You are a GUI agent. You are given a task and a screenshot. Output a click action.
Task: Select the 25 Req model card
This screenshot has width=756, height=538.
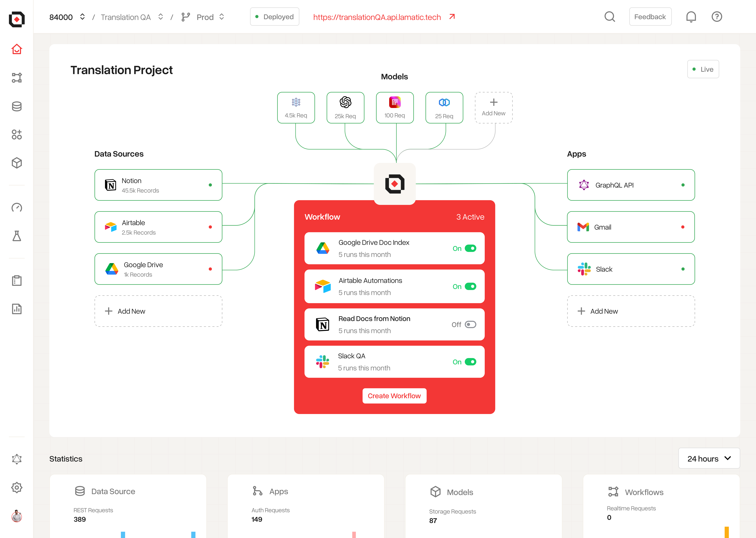coord(444,108)
